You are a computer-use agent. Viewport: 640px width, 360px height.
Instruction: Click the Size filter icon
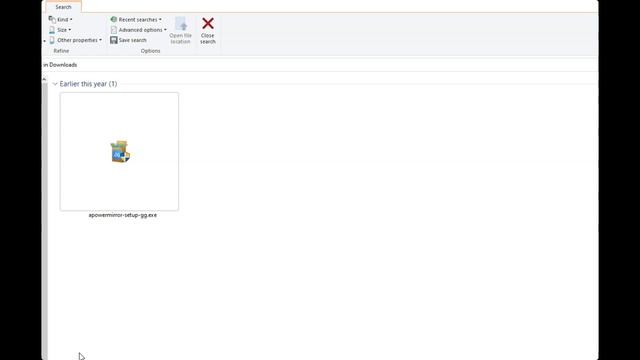coord(52,30)
